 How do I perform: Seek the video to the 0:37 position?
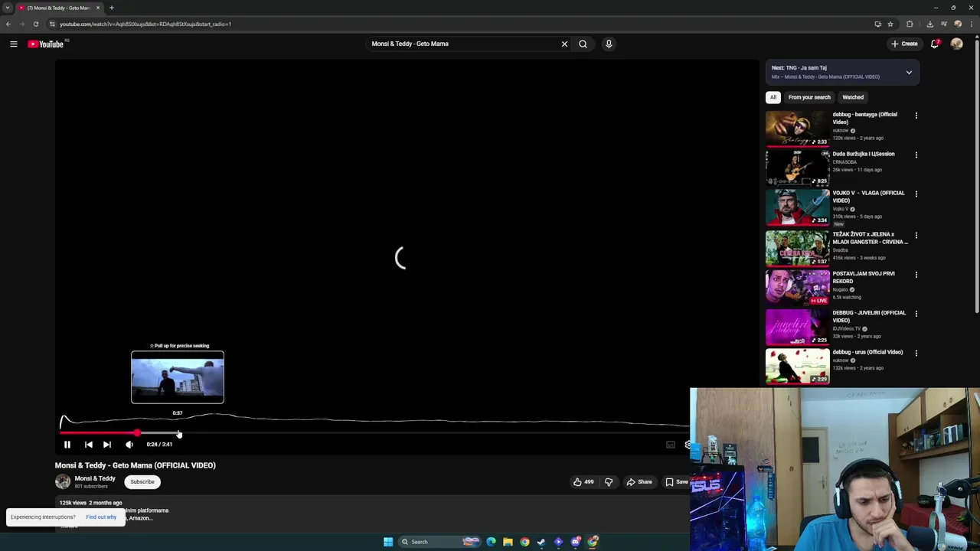click(178, 433)
